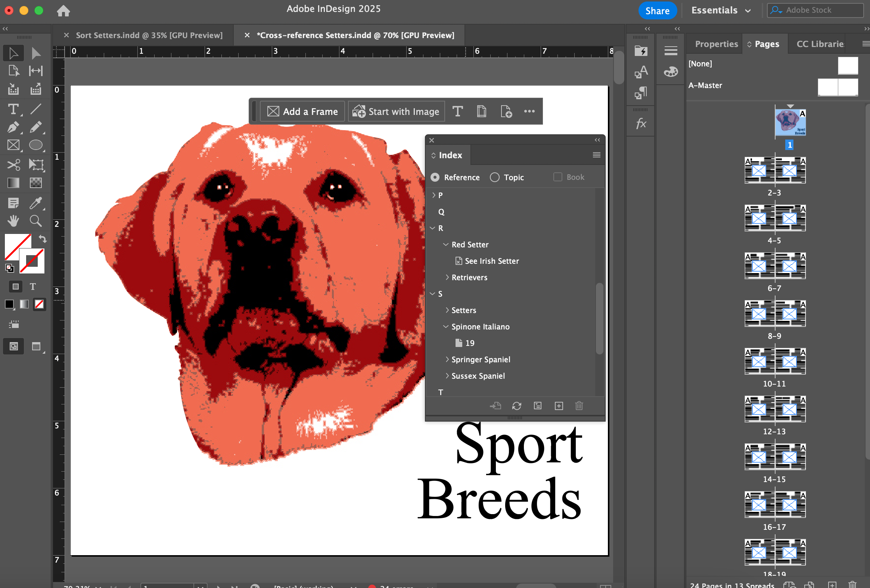
Task: Activate the Scissors tool
Action: pyautogui.click(x=13, y=165)
